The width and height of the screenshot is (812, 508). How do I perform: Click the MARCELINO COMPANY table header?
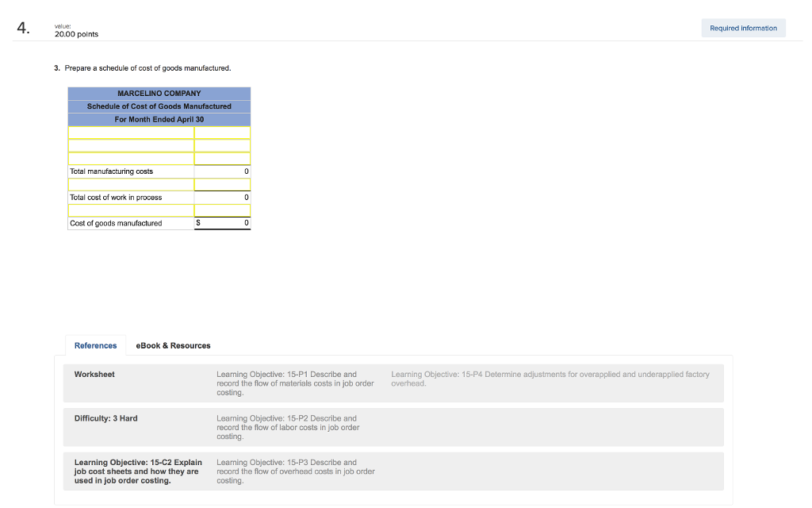coord(159,93)
